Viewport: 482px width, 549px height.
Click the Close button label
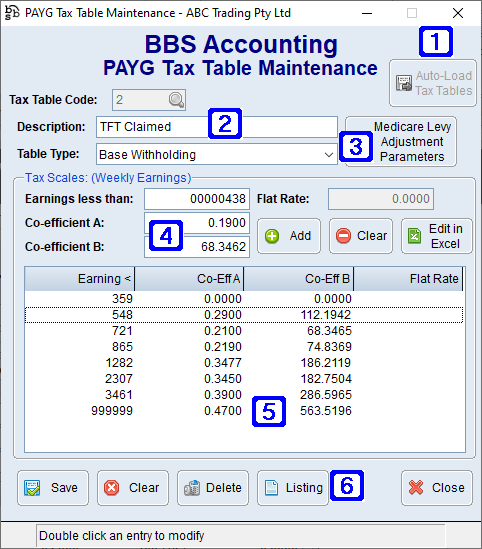click(448, 487)
